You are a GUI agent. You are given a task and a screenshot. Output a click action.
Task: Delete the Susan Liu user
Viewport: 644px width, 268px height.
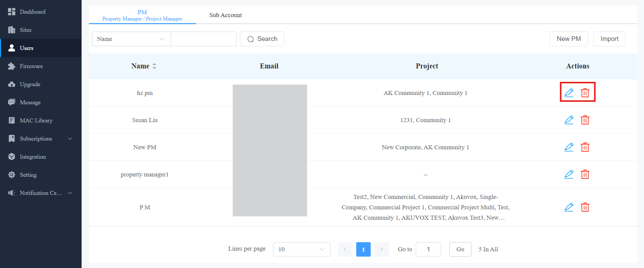(x=585, y=120)
